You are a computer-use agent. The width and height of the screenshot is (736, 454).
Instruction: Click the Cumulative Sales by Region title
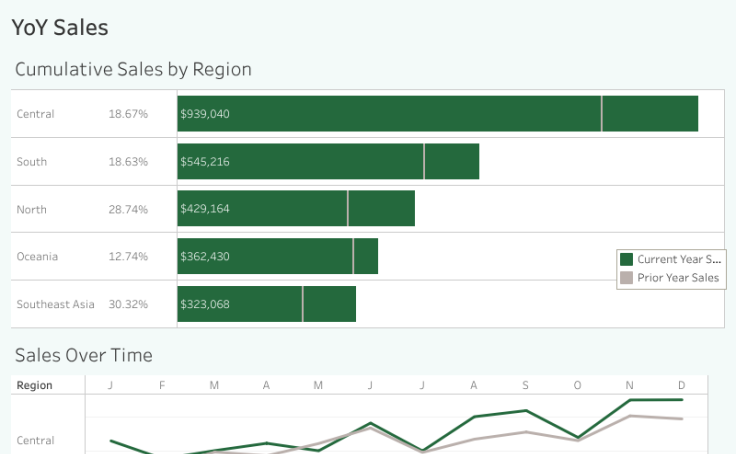pos(133,70)
